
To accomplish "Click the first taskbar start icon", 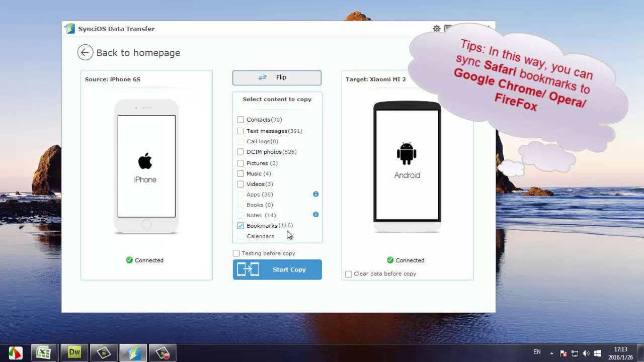I will (x=15, y=353).
